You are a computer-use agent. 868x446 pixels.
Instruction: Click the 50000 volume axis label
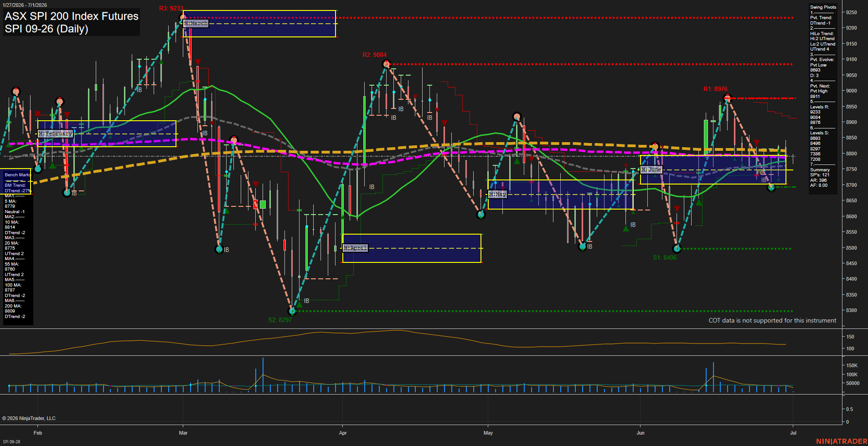(852, 384)
